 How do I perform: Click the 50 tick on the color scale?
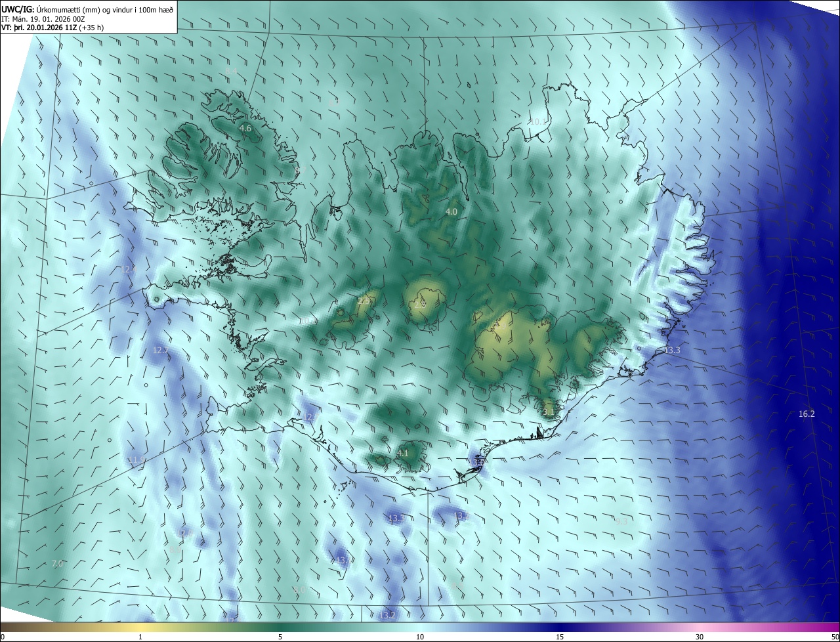point(835,637)
